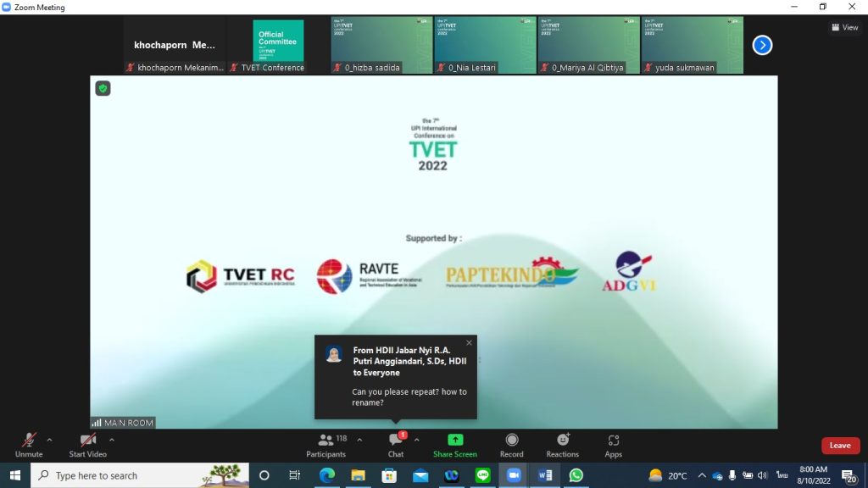
Task: Switch the keyboard input language indicator
Action: 782,475
